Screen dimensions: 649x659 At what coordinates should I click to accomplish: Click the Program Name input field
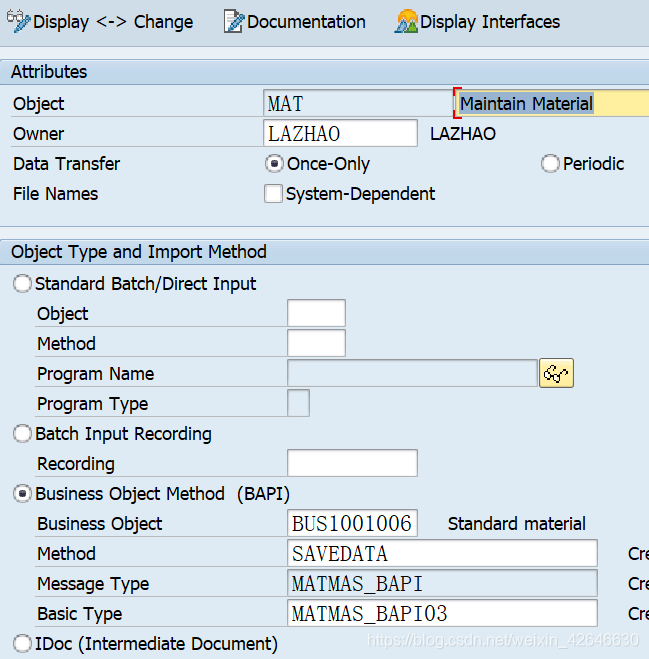point(412,373)
